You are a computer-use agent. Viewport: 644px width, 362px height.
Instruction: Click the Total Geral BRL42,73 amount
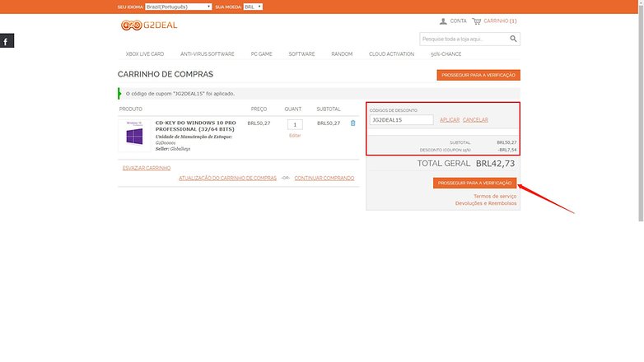coord(495,164)
